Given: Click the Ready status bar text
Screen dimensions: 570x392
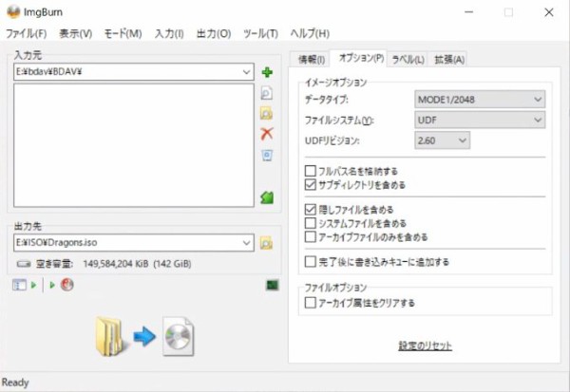Looking at the screenshot, I should pyautogui.click(x=15, y=383).
